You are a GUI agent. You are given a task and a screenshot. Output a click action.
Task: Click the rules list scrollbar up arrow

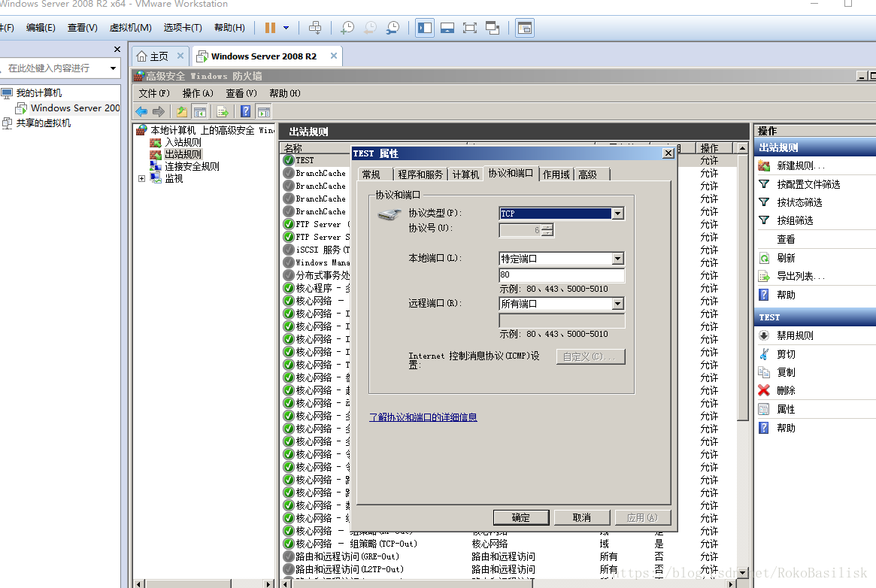(x=742, y=148)
